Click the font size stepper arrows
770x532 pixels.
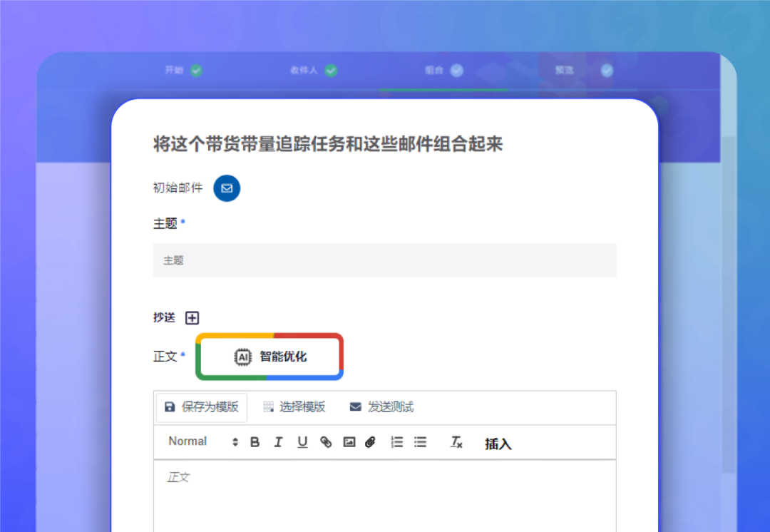234,441
